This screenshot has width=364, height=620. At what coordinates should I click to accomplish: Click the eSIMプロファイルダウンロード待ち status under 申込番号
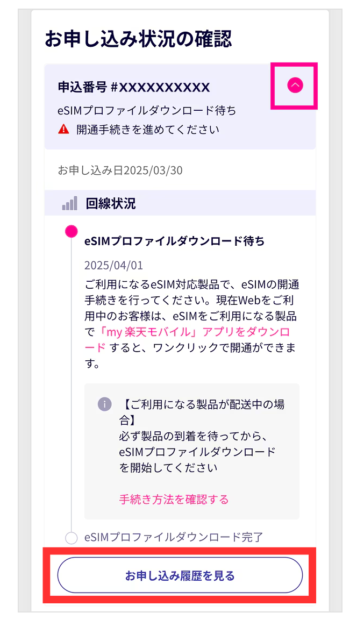146,111
